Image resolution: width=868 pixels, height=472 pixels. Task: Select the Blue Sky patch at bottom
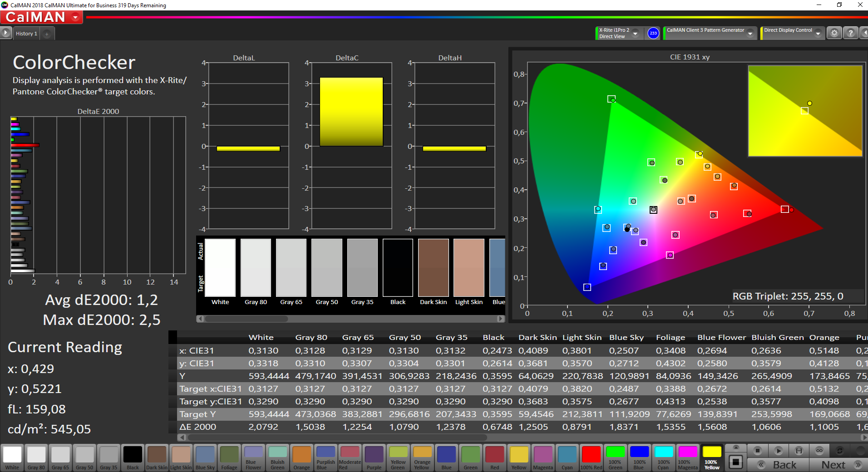[x=205, y=458]
